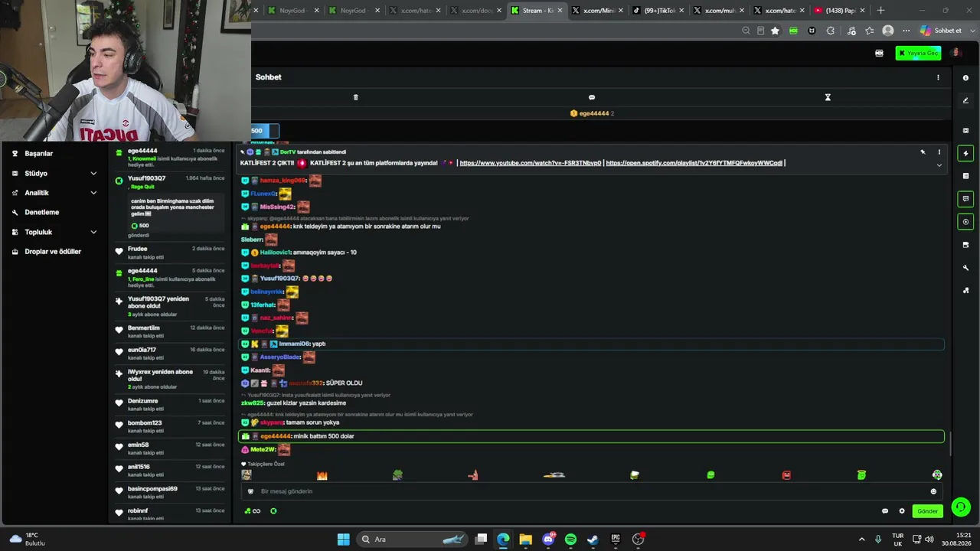
Task: Click the Yayına Geç button
Action: 918,53
